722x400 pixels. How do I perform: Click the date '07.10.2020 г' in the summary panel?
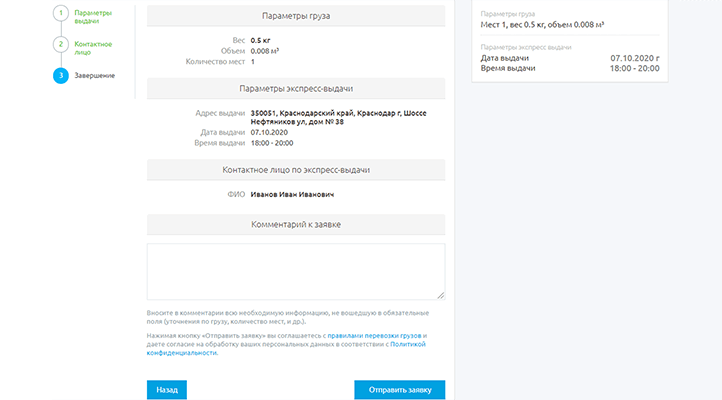[x=635, y=58]
